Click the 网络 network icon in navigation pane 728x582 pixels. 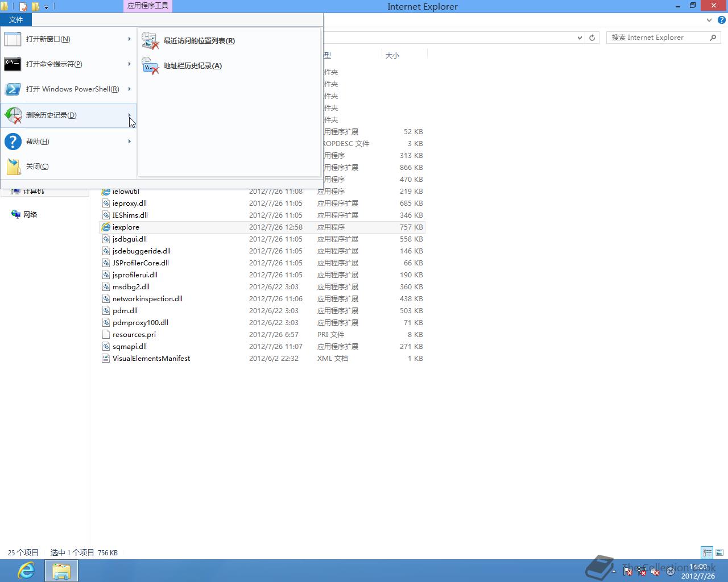pyautogui.click(x=16, y=214)
